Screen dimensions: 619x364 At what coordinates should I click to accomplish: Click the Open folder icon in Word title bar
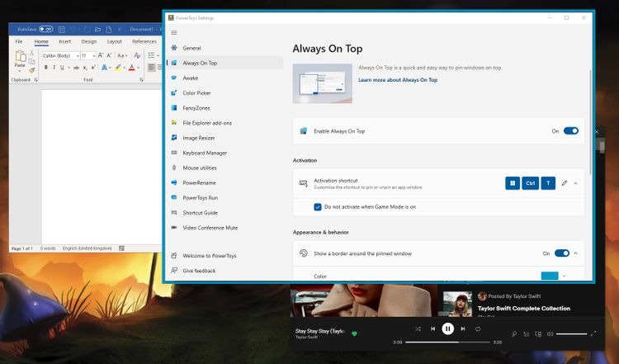[97, 29]
